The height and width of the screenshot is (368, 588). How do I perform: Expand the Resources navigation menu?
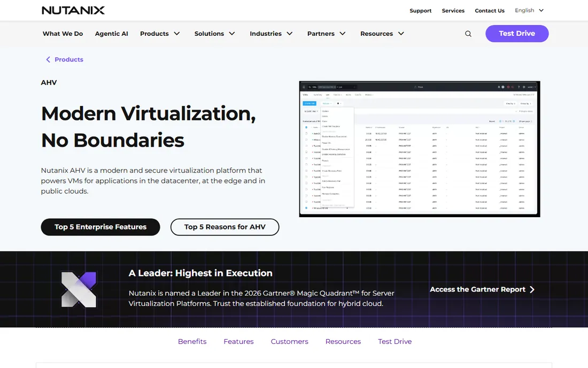click(x=382, y=34)
